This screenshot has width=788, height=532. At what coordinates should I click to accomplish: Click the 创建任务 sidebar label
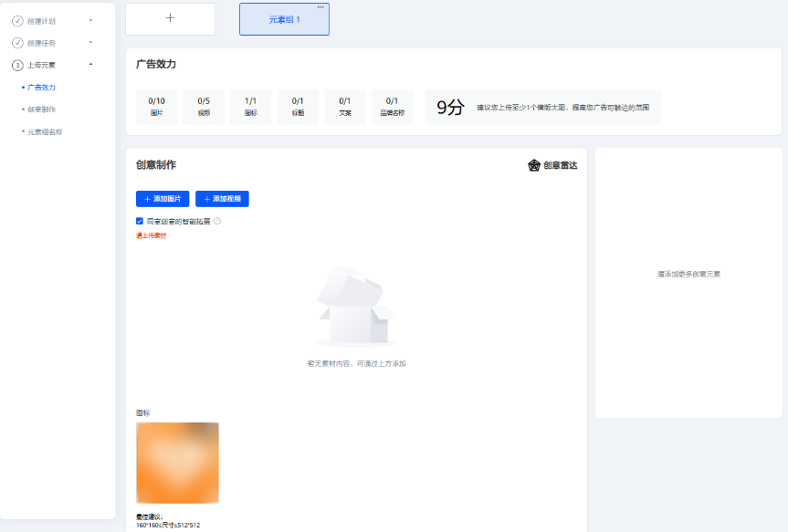point(41,43)
